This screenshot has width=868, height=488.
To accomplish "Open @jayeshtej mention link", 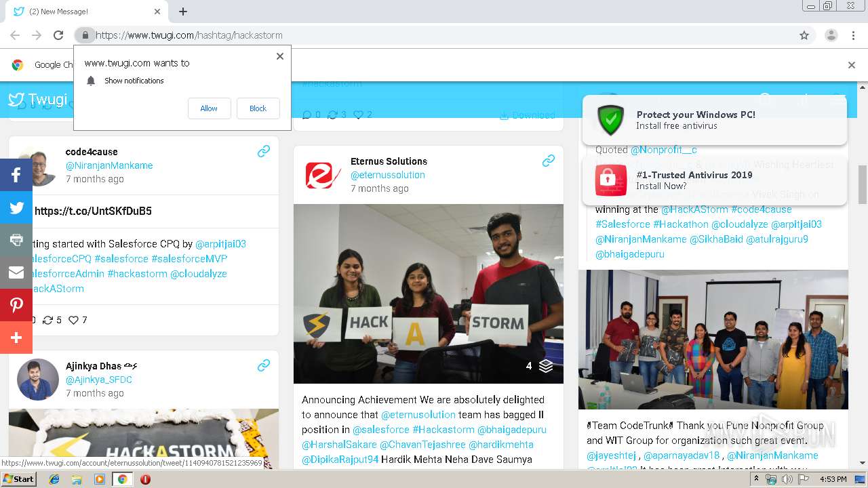I will (612, 455).
